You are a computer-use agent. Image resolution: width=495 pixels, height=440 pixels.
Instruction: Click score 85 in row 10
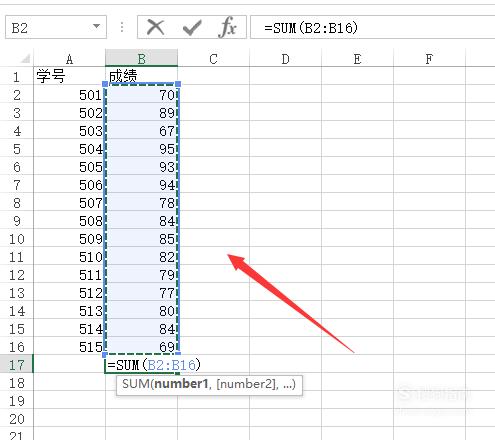[141, 239]
